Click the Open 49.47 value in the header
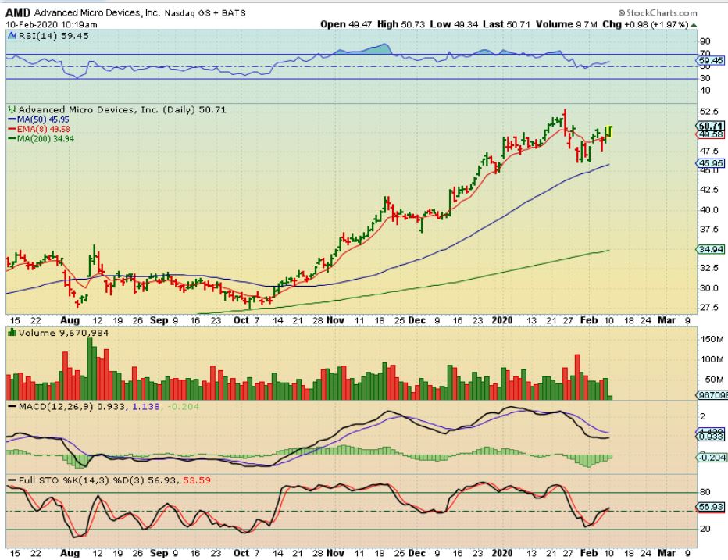 pyautogui.click(x=346, y=24)
